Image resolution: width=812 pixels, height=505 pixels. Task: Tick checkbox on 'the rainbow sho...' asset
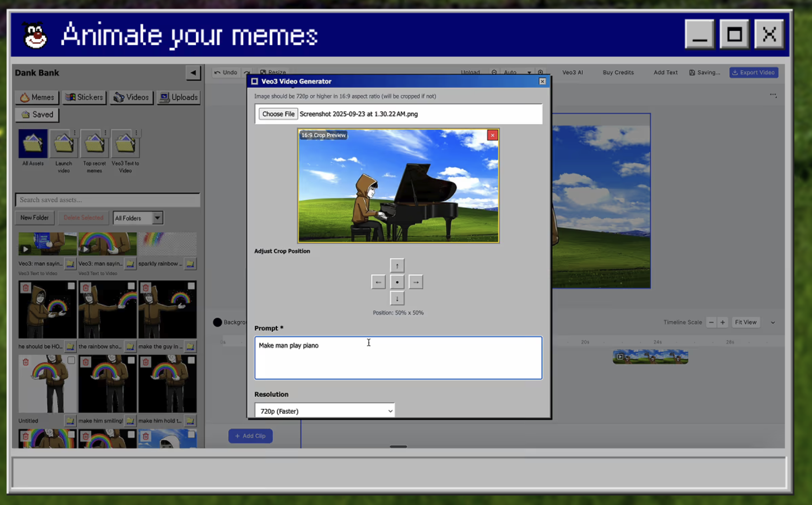pyautogui.click(x=131, y=286)
